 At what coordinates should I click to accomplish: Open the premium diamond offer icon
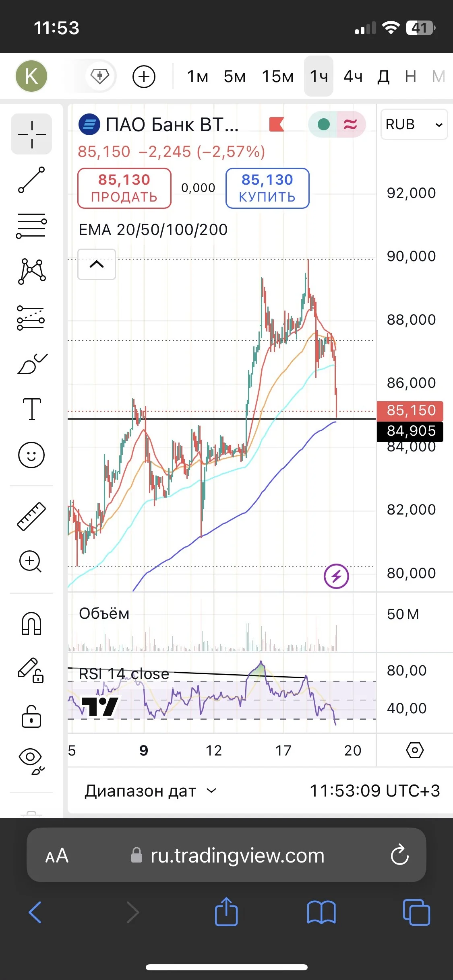(100, 76)
